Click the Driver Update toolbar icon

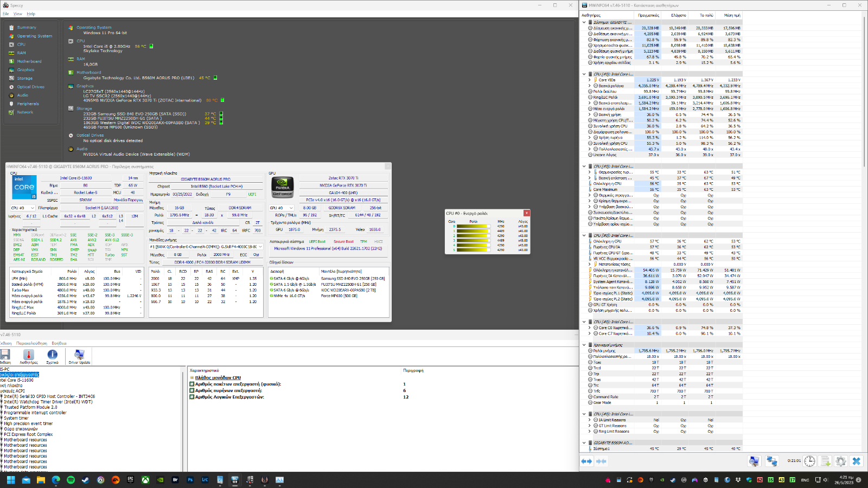(79, 356)
